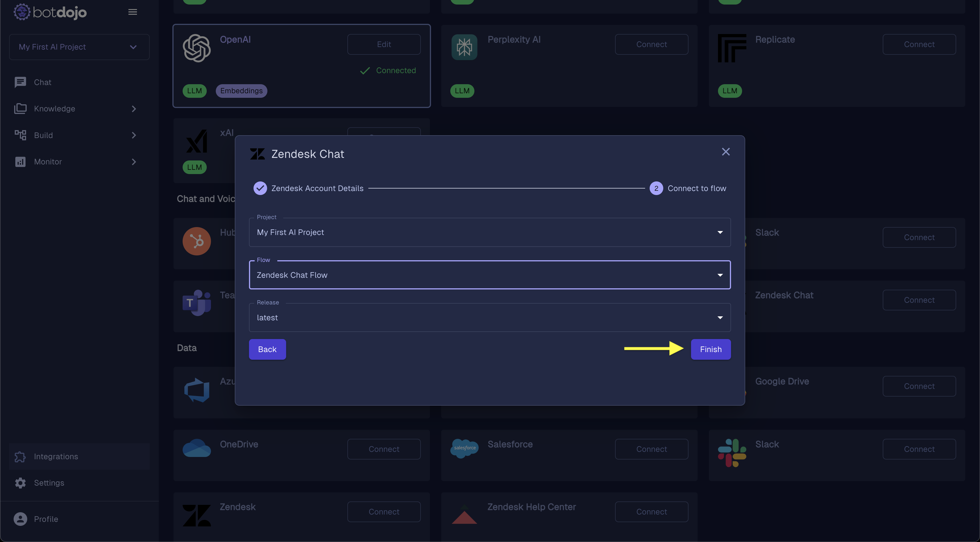Open the Profile page
This screenshot has width=980, height=542.
(79, 519)
